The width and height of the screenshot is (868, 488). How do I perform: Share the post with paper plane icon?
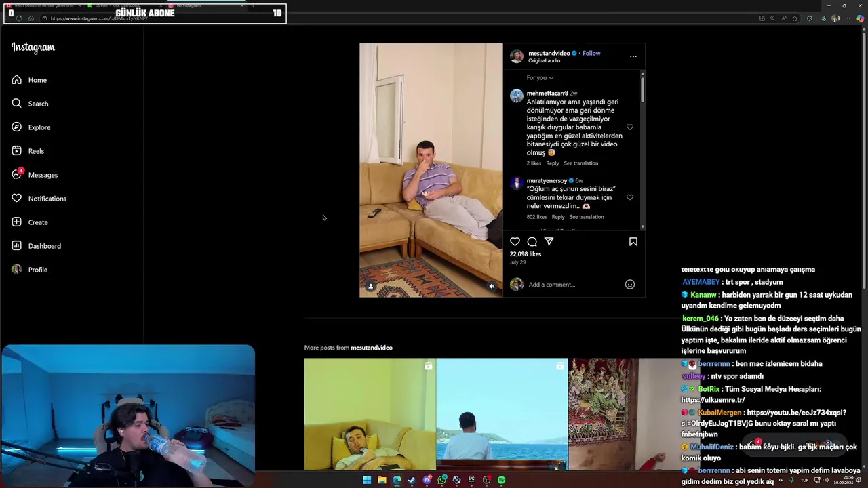(549, 242)
